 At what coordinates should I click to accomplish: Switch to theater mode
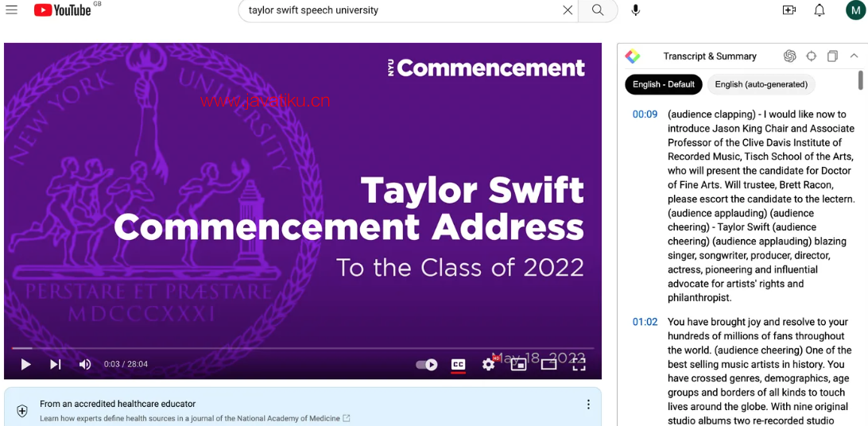click(548, 365)
